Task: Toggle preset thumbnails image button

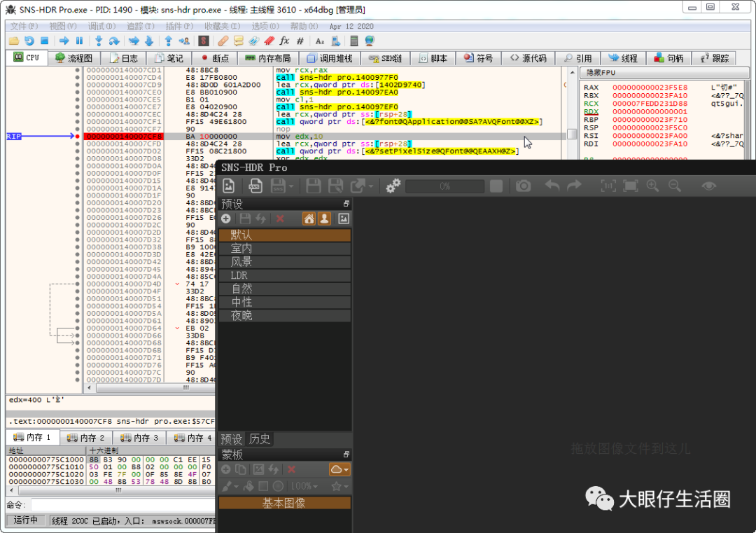Action: (x=343, y=219)
